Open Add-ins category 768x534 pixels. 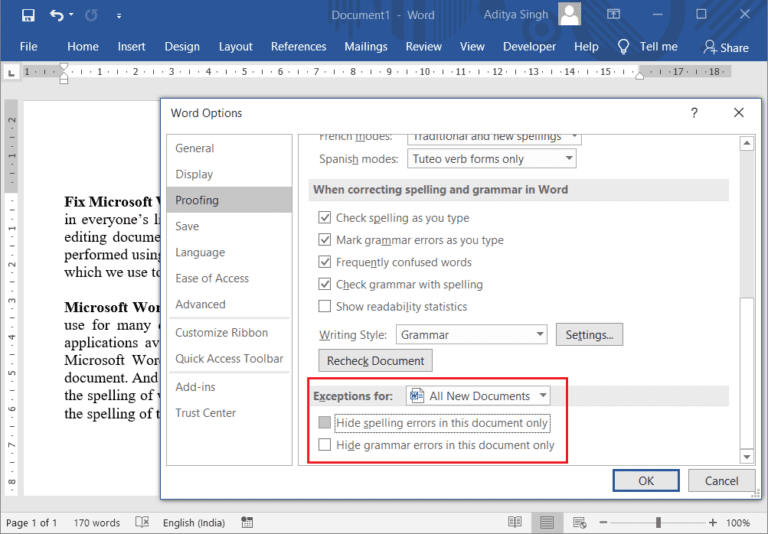[x=229, y=387]
